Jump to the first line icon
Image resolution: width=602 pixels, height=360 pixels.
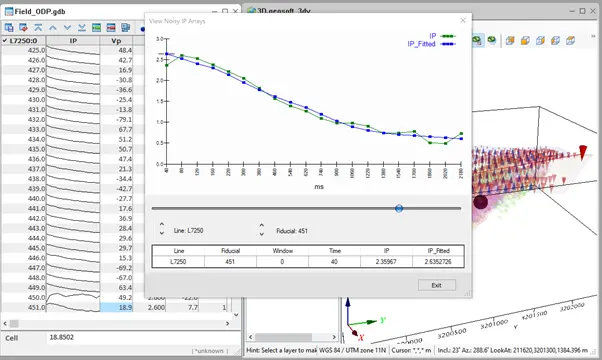tap(38, 28)
